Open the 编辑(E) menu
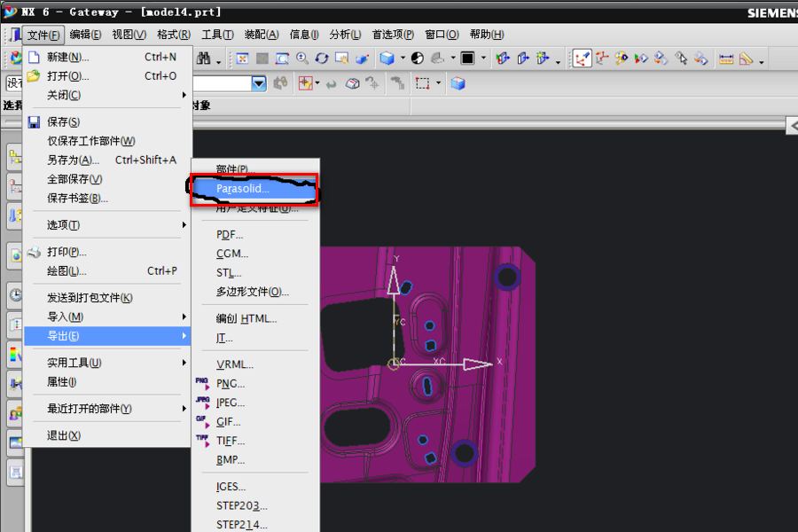 point(85,35)
